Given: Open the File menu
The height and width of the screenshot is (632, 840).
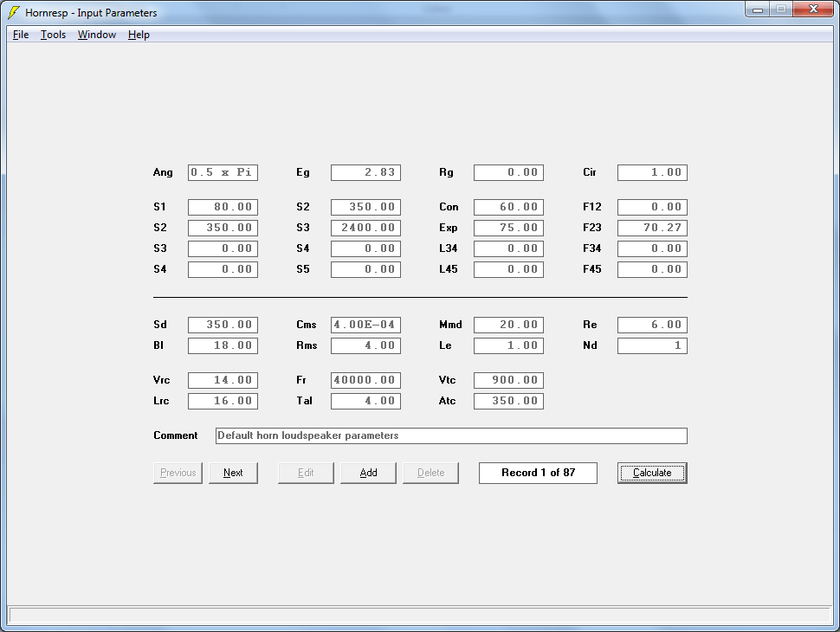Looking at the screenshot, I should click(21, 35).
